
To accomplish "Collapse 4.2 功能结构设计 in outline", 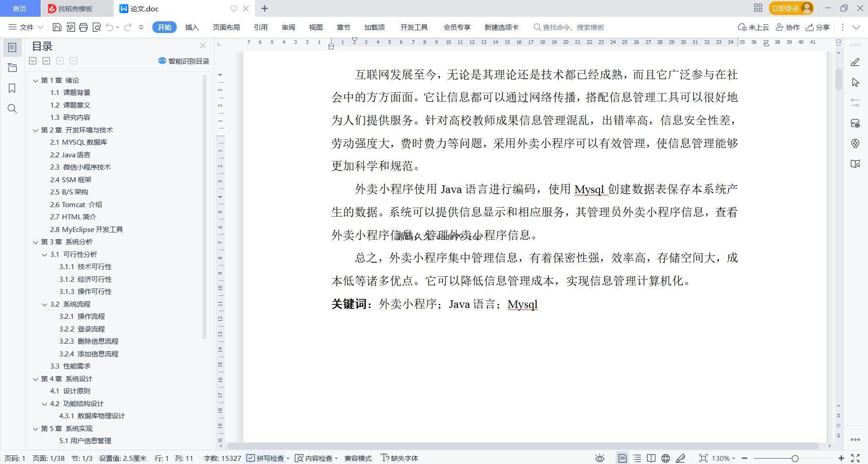I will [44, 404].
